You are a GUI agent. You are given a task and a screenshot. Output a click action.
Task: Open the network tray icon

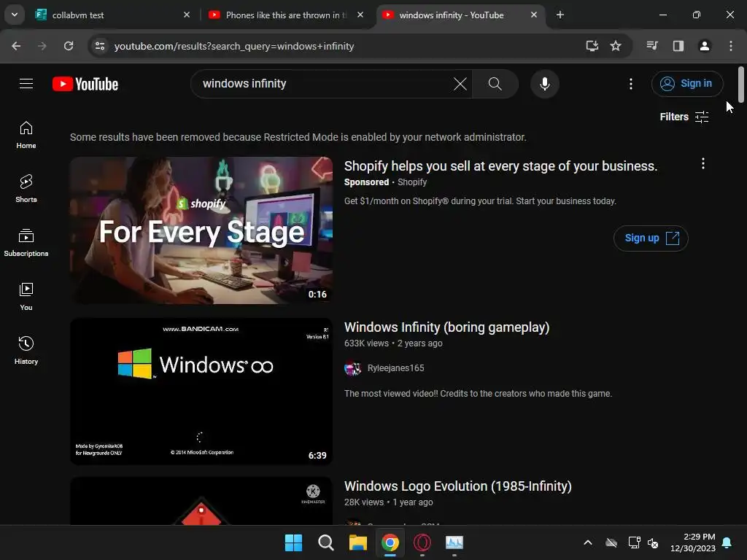click(634, 542)
